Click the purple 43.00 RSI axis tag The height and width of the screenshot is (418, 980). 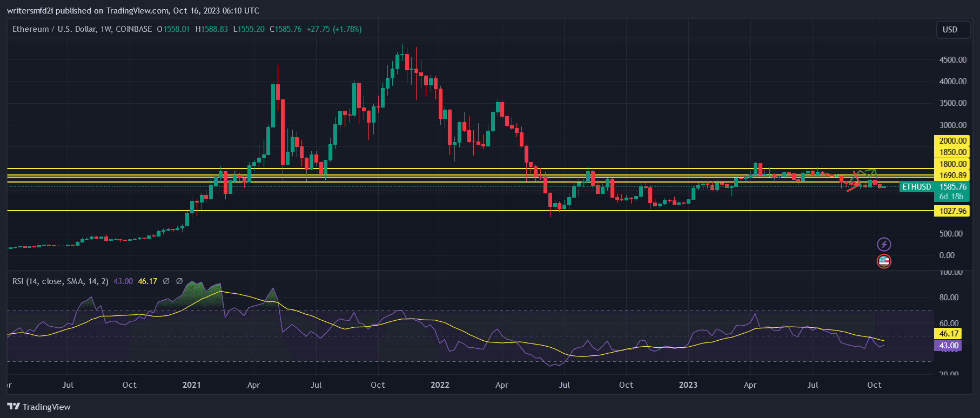click(948, 346)
